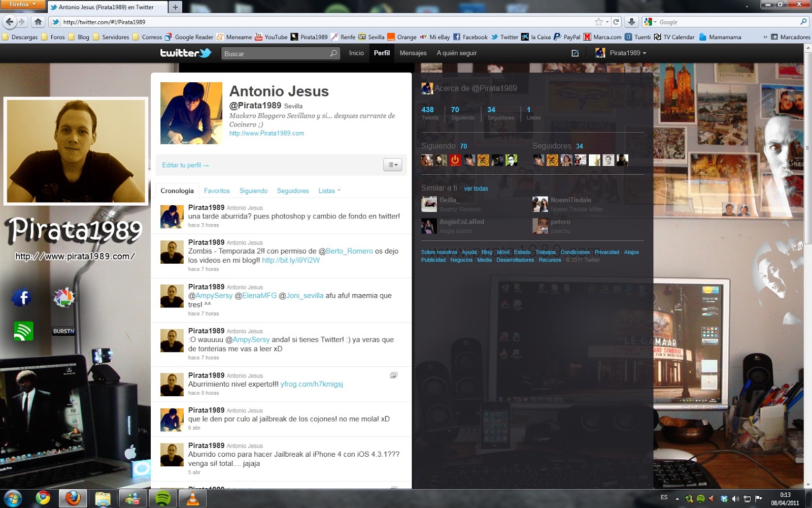Open the Firefox application menu
The width and height of the screenshot is (812, 508).
coord(23,5)
